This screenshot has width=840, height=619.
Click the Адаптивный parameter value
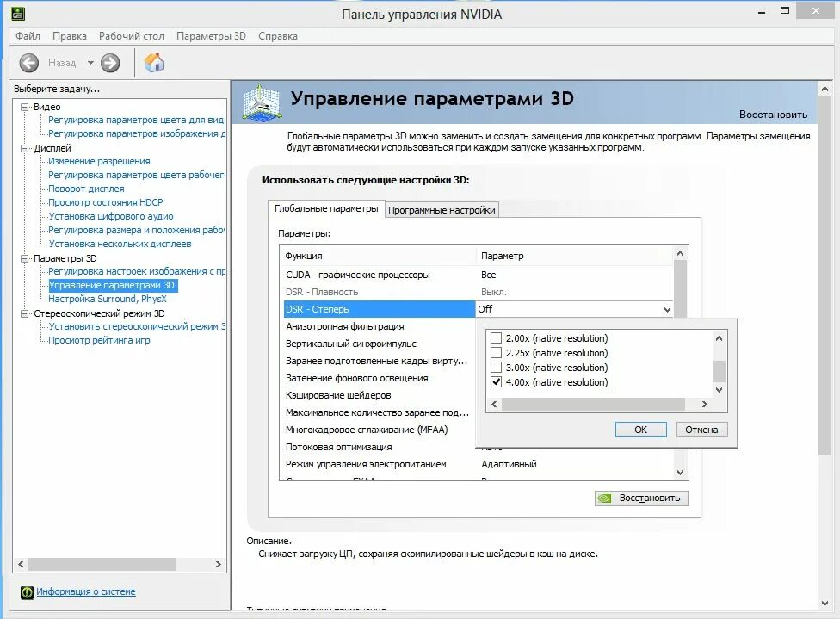(509, 464)
